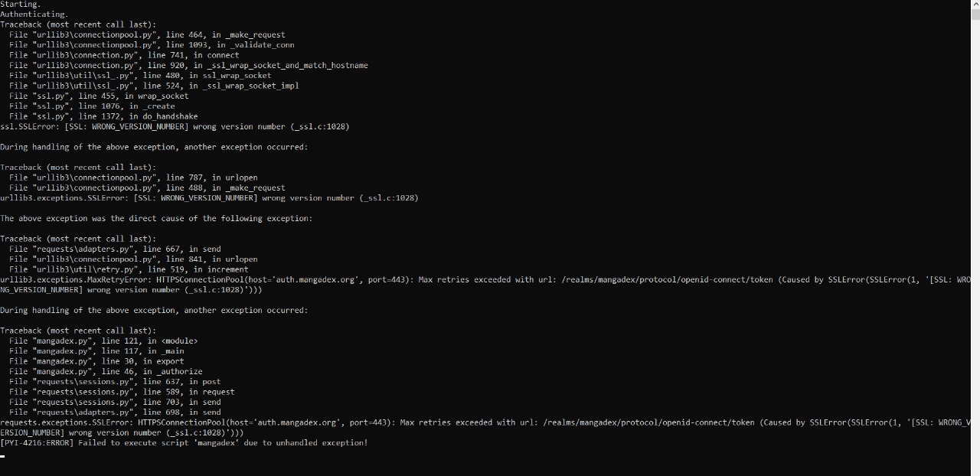Click the PYI-4216 ERROR failed script line
Image resolution: width=980 pixels, height=476 pixels.
point(184,443)
